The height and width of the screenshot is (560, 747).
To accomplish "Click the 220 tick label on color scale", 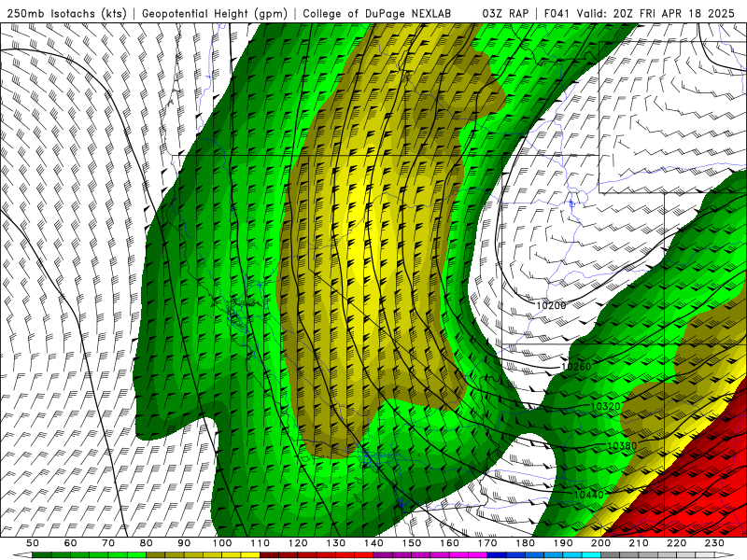I will point(676,543).
